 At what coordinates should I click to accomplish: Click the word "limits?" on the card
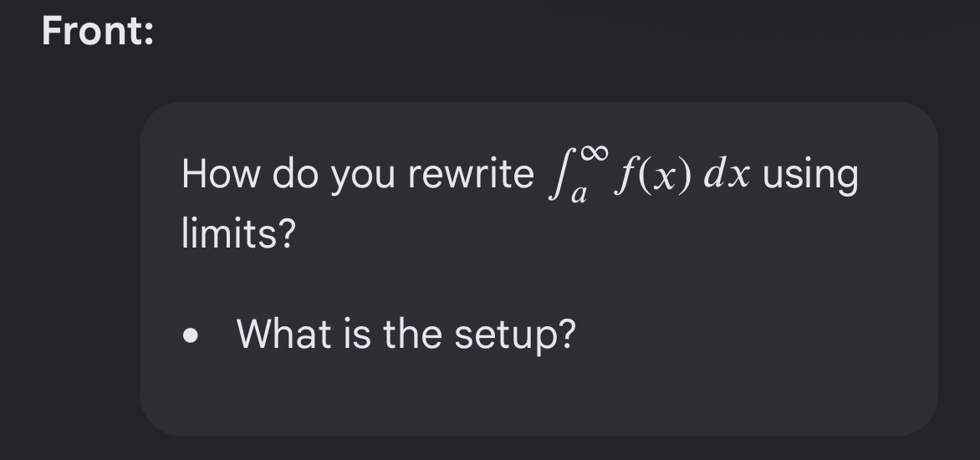238,233
